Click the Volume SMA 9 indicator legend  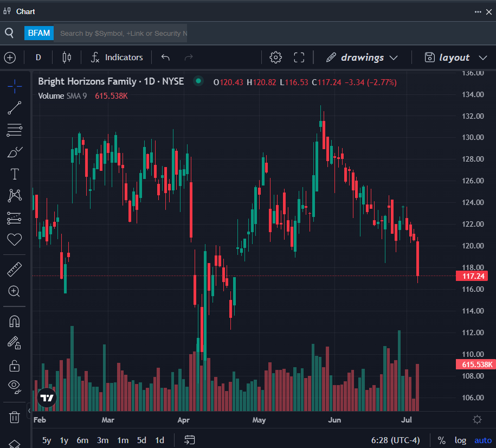(x=62, y=95)
